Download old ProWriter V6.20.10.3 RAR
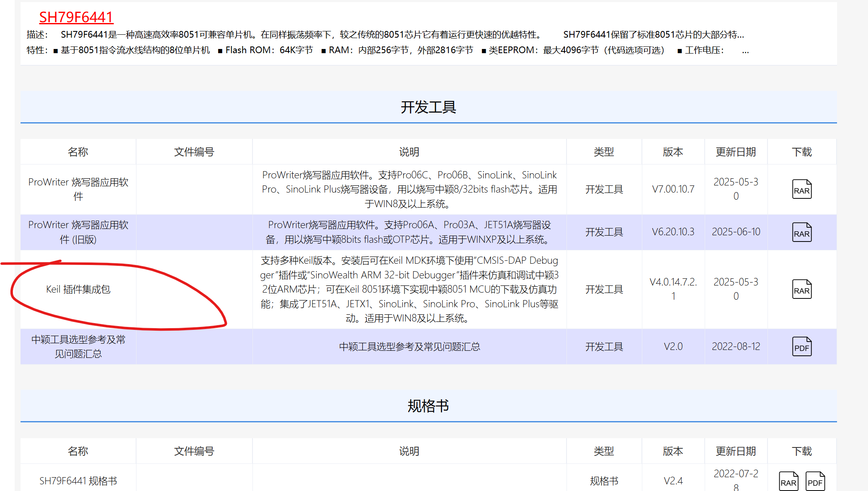Screen dimensions: 868x491 click(801, 232)
